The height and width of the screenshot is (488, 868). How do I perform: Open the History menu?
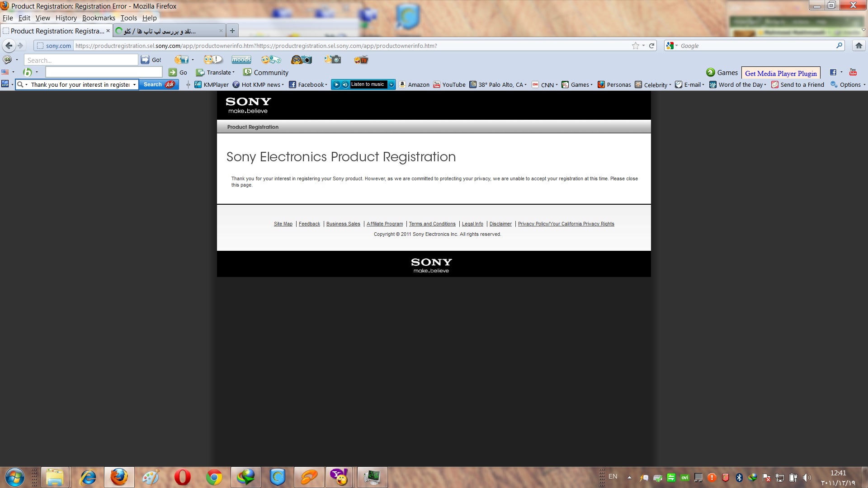point(66,18)
